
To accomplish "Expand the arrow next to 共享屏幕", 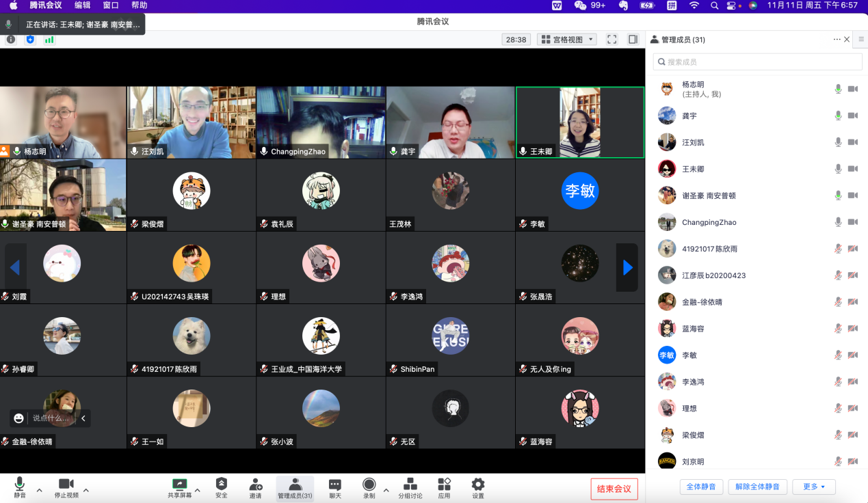I will click(x=198, y=490).
